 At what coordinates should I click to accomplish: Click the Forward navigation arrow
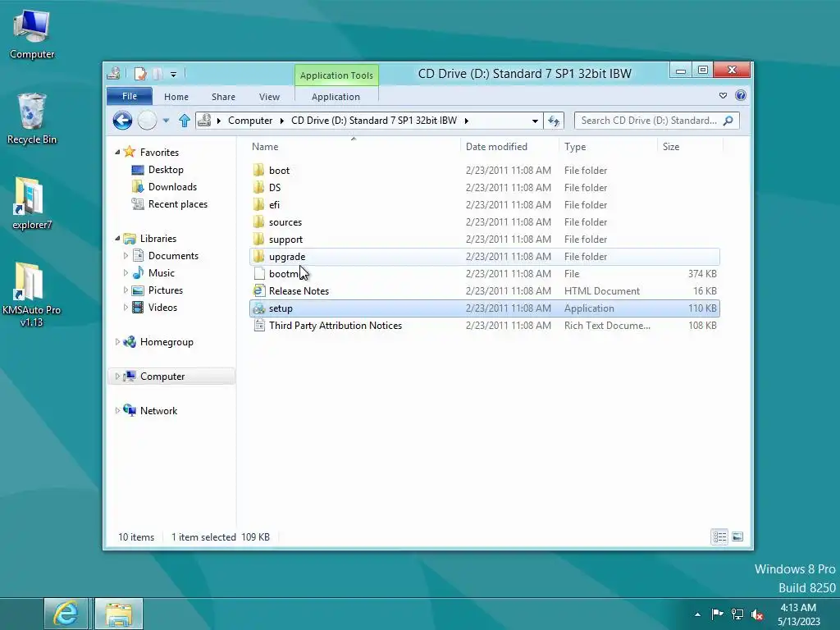pos(148,121)
